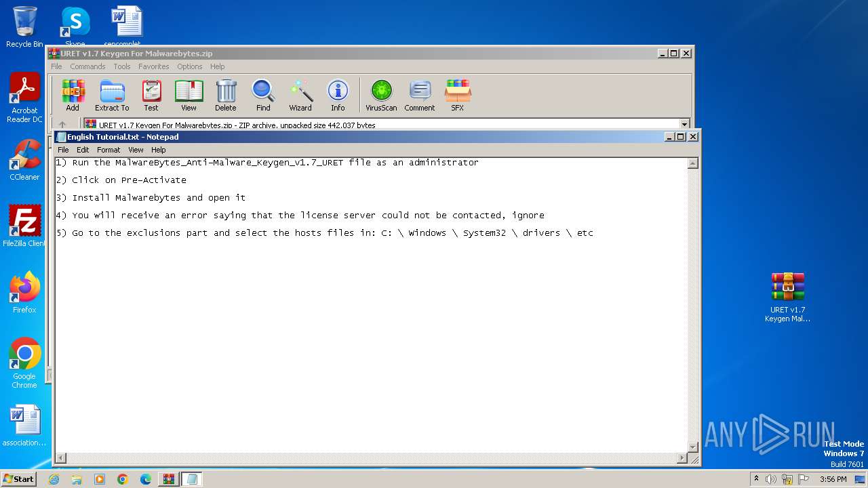The width and height of the screenshot is (868, 488).
Task: Click Notepad horizontal scrollbar right arrow
Action: coord(682,459)
